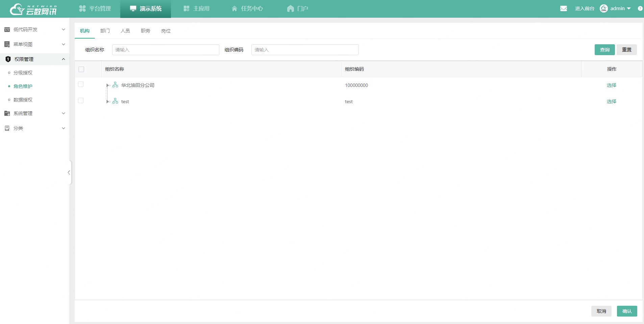The height and width of the screenshot is (324, 644).
Task: Open the admin account dropdown
Action: [620, 8]
